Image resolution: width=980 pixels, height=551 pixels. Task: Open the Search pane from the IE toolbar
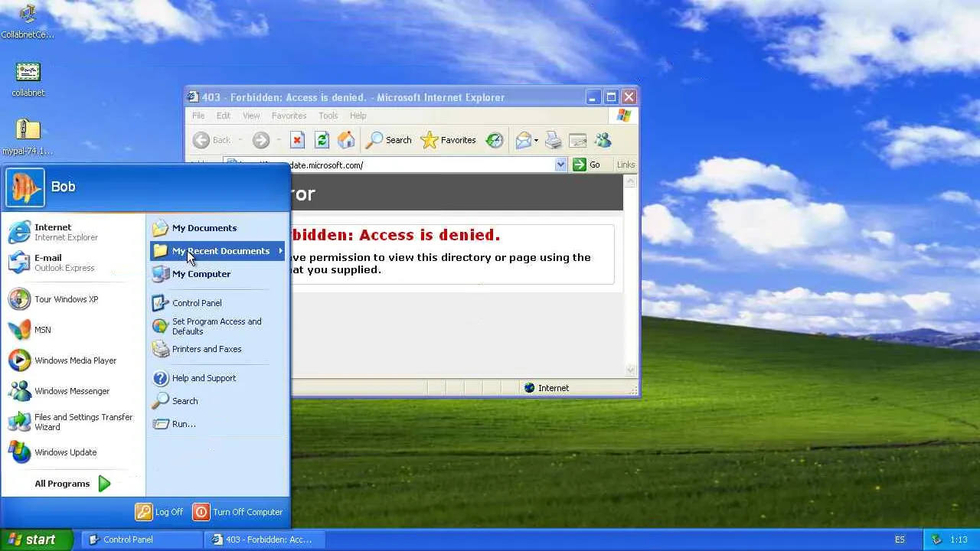[x=389, y=140]
